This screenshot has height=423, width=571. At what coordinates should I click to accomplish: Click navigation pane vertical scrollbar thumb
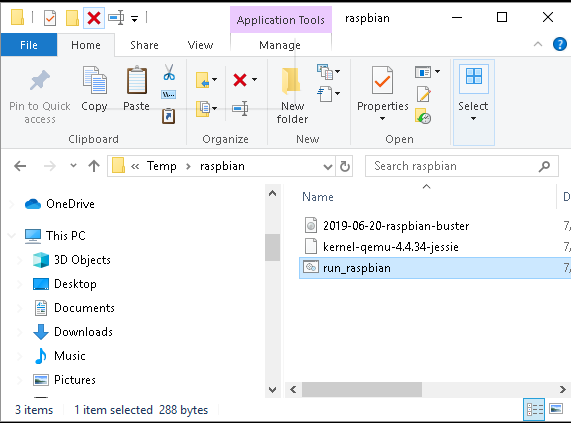[272, 247]
